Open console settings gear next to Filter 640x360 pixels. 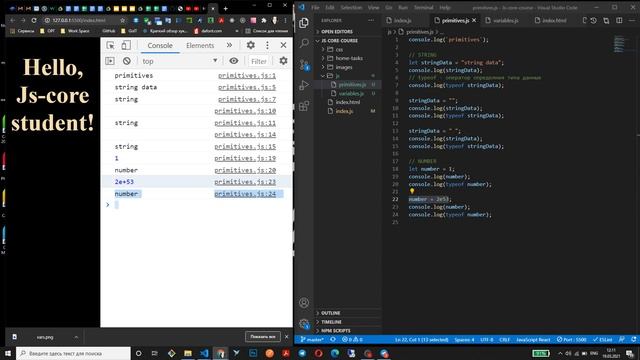(283, 61)
